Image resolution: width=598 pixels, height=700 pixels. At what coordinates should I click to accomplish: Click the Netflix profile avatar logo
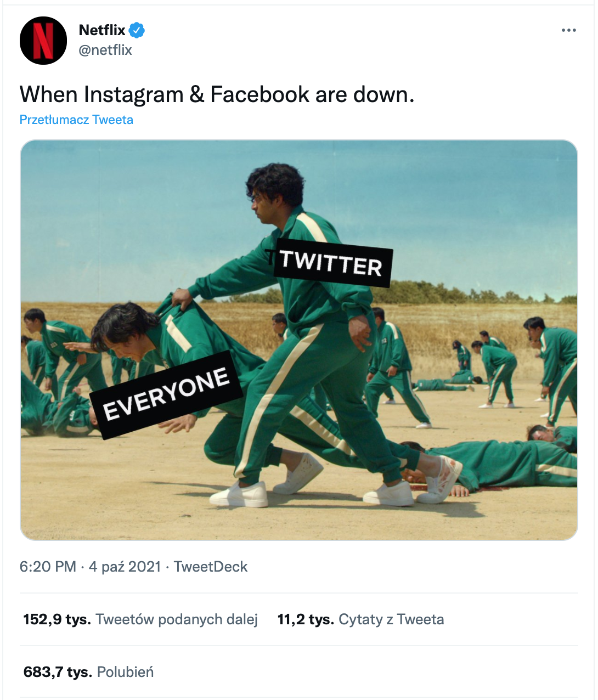coord(43,41)
